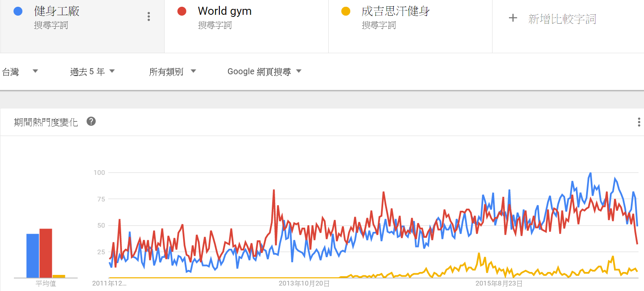
Task: Open the Google 網頁搜尋 dropdown
Action: (265, 71)
